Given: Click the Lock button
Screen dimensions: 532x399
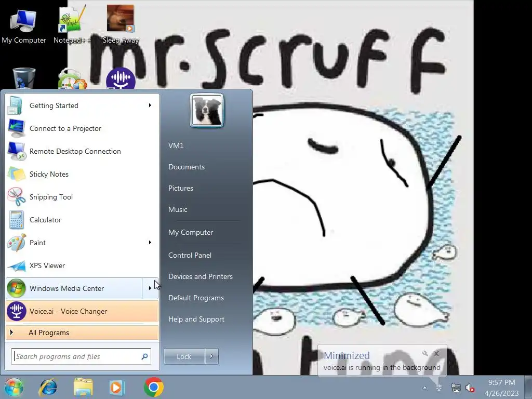Looking at the screenshot, I should 184,356.
